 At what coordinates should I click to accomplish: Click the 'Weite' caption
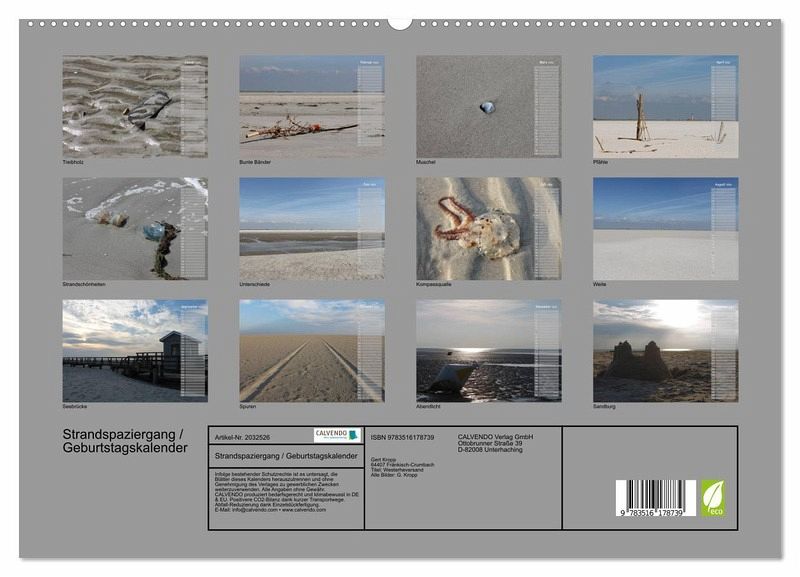point(599,284)
